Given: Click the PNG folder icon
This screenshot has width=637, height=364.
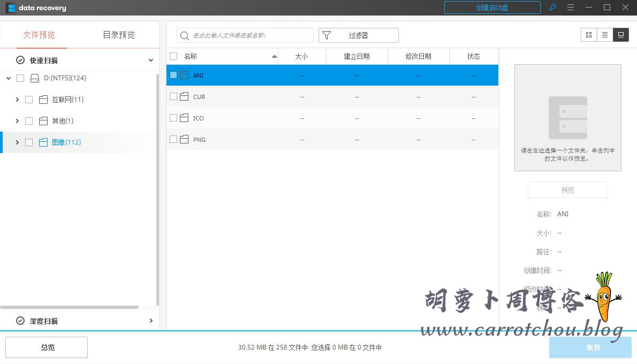Looking at the screenshot, I should [184, 139].
